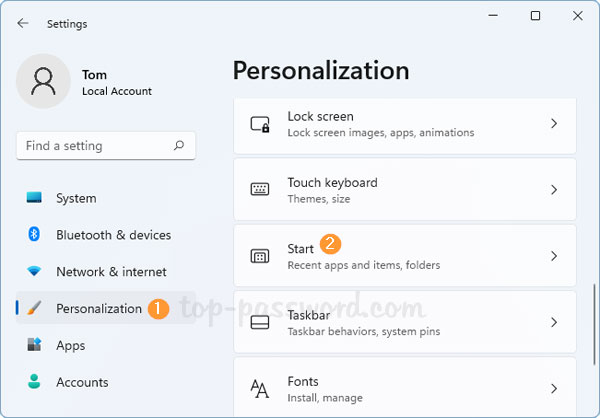Click the back arrow in Settings header
This screenshot has height=418, width=600.
23,23
